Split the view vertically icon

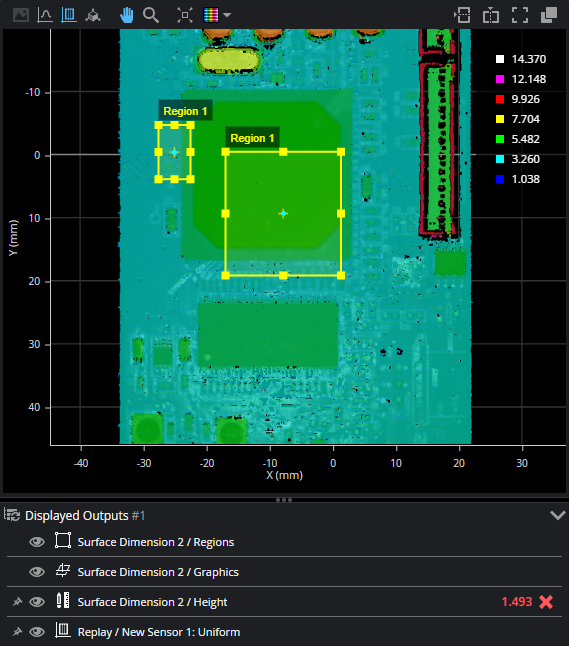[491, 16]
